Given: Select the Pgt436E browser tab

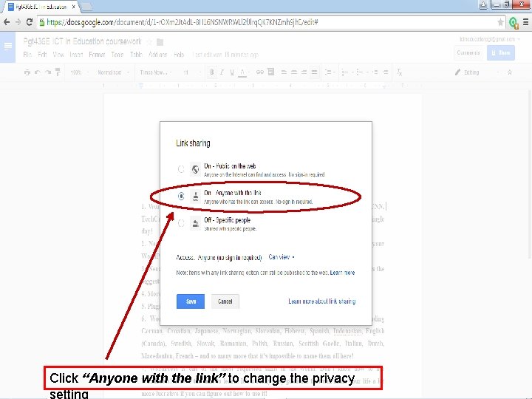Looking at the screenshot, I should point(41,7).
